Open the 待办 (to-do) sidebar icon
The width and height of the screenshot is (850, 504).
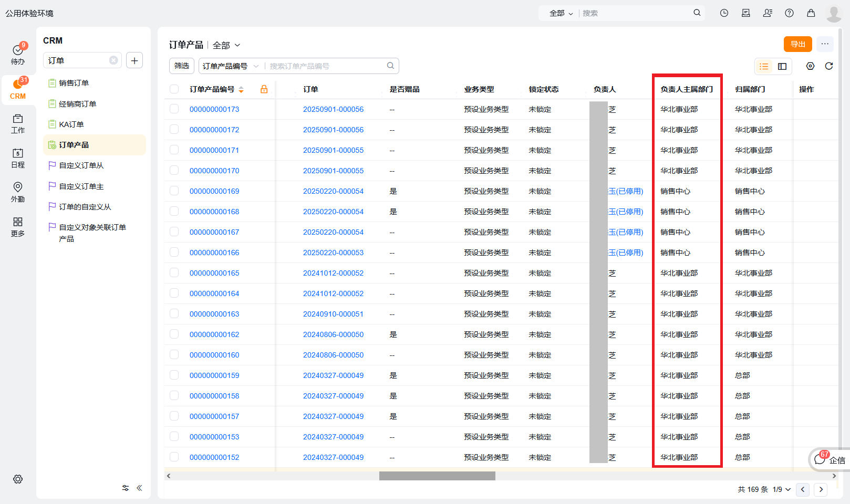(18, 52)
